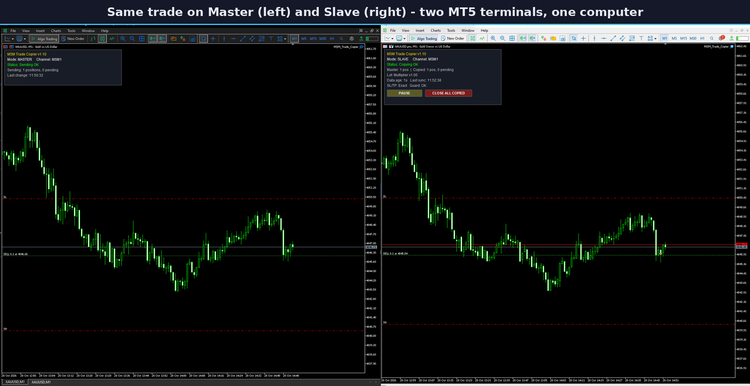Screen dimensions: 750x386
Task: Click CLOSE ALL COPIED button
Action: click(449, 93)
